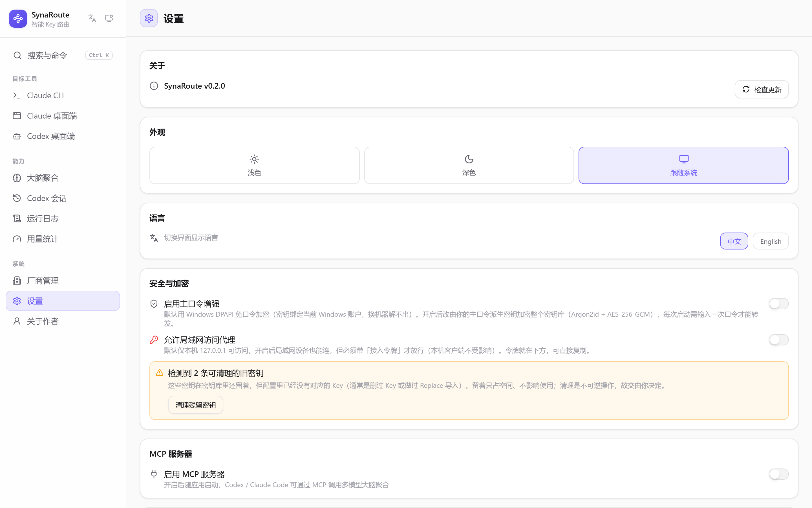812x508 pixels.
Task: Open Codex 桌面端 from the sidebar
Action: [63, 136]
